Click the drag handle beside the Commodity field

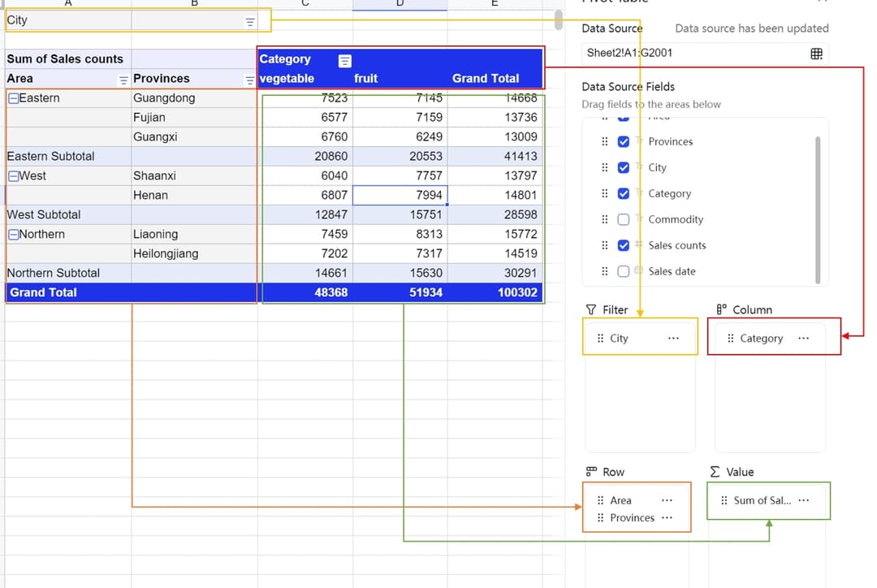[x=604, y=219]
